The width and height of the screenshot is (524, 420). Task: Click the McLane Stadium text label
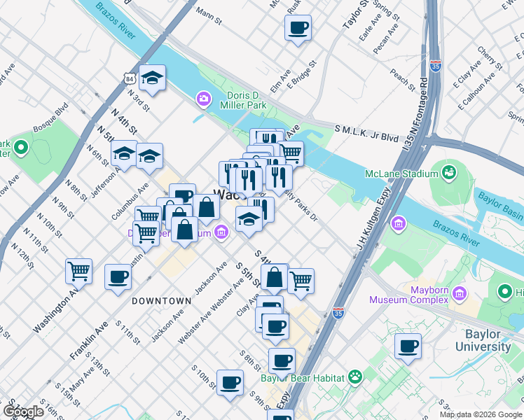(x=401, y=174)
